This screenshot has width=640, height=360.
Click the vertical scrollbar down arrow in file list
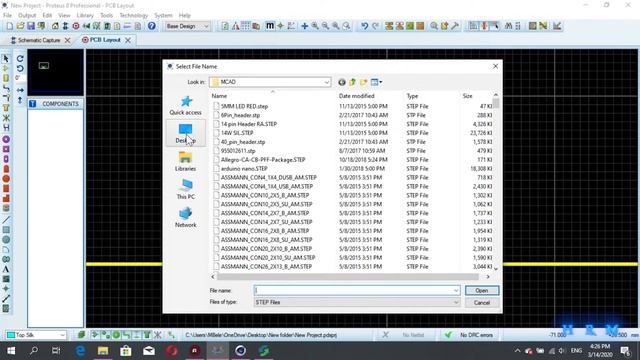(x=496, y=269)
